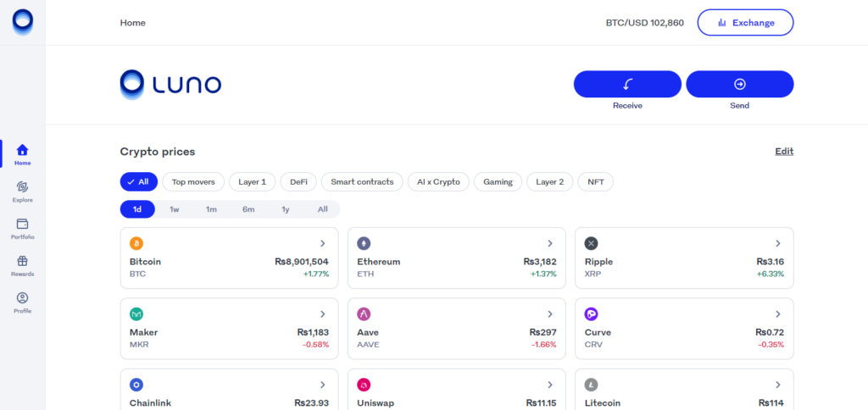Open Ethereum card chevron arrow
The image size is (868, 410).
click(x=550, y=243)
